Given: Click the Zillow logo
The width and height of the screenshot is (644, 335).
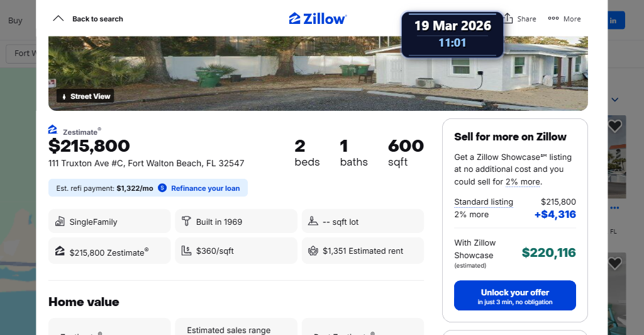Looking at the screenshot, I should (x=318, y=19).
